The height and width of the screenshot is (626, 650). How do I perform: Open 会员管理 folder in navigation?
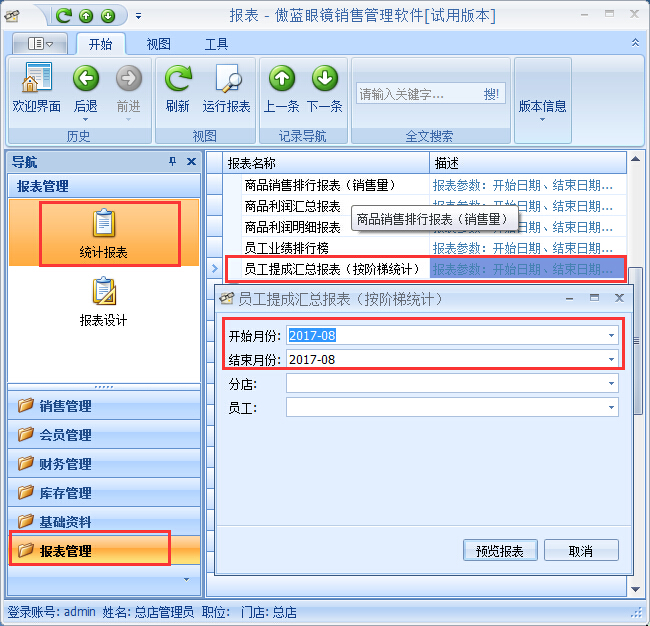tap(104, 434)
